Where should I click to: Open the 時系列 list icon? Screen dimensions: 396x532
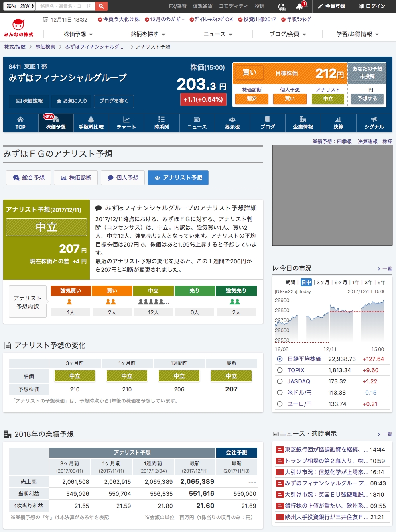(x=162, y=123)
